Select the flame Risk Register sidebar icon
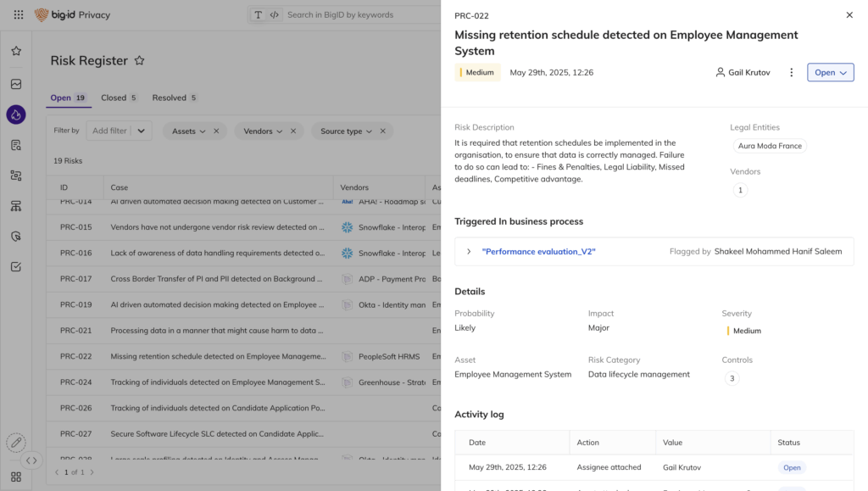 (16, 114)
